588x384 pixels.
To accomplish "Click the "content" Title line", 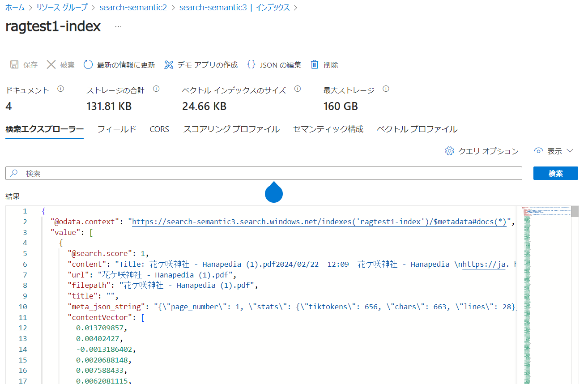I will [x=292, y=264].
